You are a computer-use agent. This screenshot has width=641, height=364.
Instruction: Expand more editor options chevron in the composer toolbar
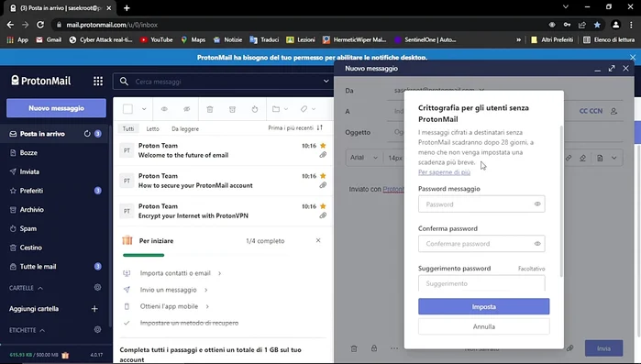[614, 158]
